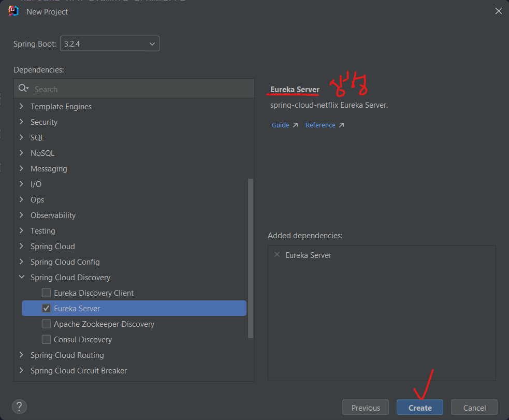Expand Spring Cloud Circuit Breaker category
Screen dimensions: 509x420
point(21,371)
